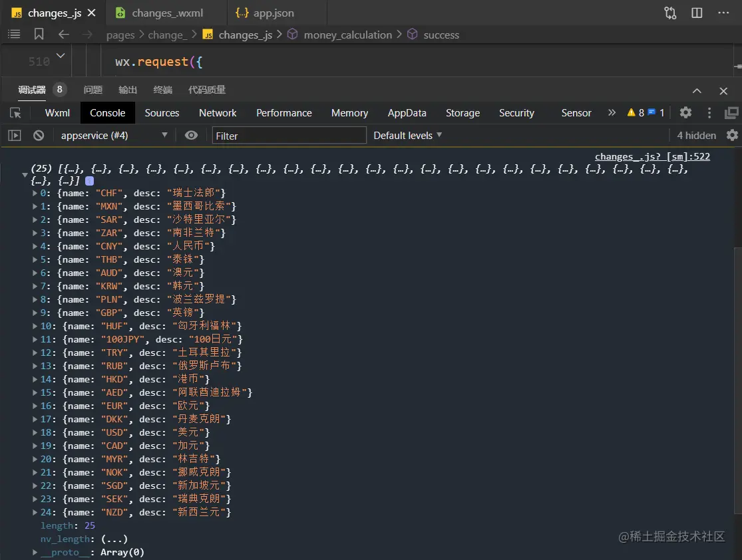Image resolution: width=742 pixels, height=560 pixels.
Task: Open the 输出 panel tab
Action: pos(128,90)
